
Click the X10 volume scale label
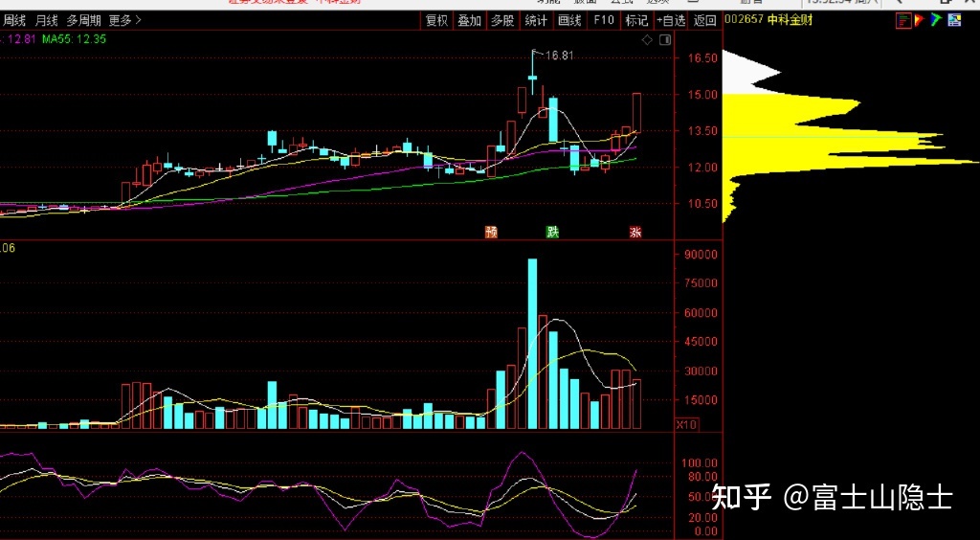[x=687, y=425]
